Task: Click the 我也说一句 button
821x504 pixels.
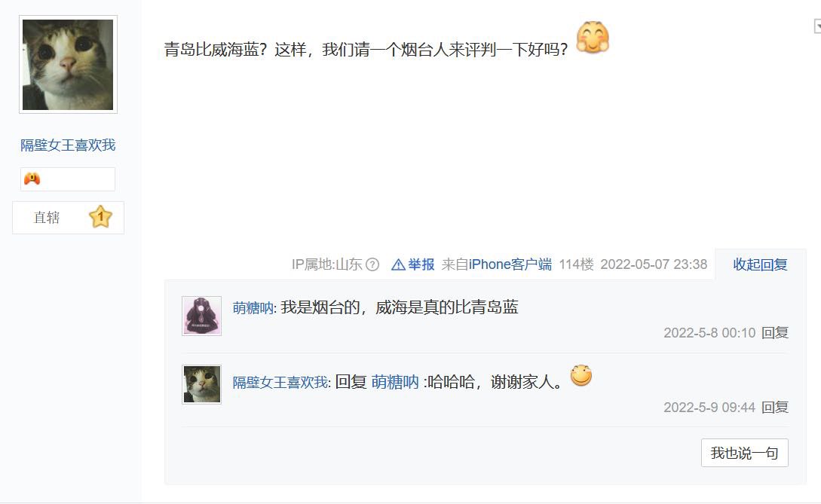Action: 745,453
